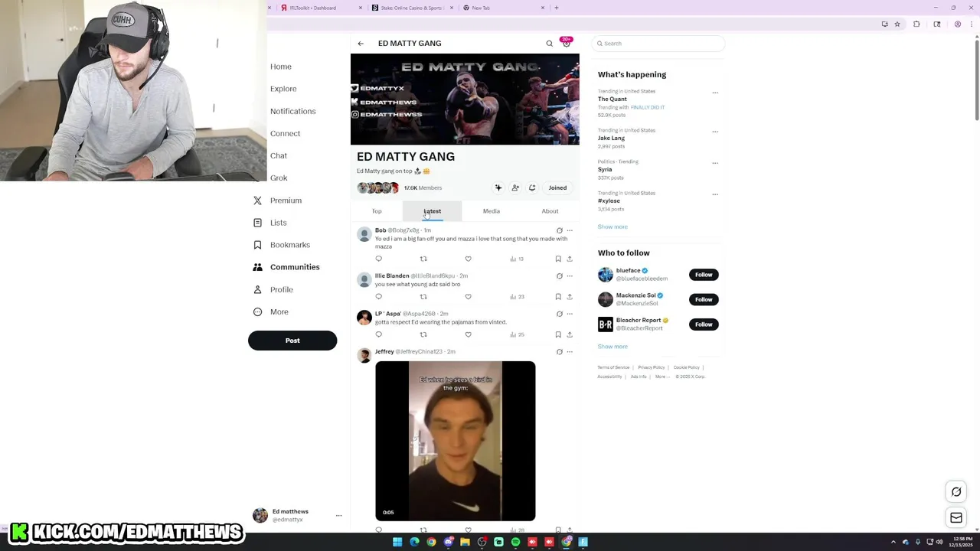Share Bob's post
Image resolution: width=980 pixels, height=551 pixels.
pyautogui.click(x=570, y=259)
